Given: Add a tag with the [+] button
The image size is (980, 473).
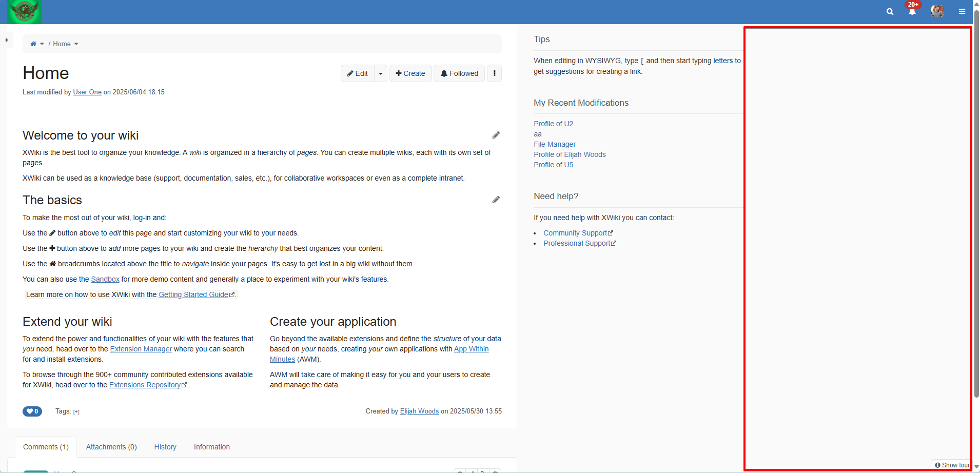Looking at the screenshot, I should tap(76, 412).
